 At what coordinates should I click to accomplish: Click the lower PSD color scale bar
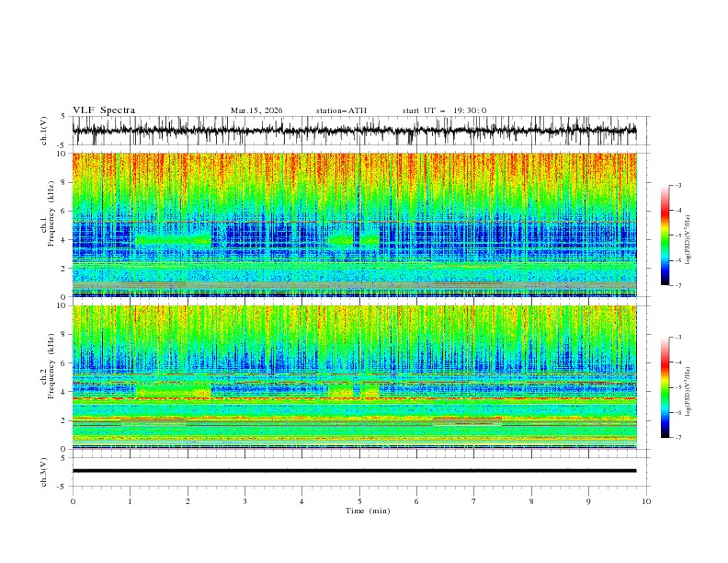tap(665, 387)
